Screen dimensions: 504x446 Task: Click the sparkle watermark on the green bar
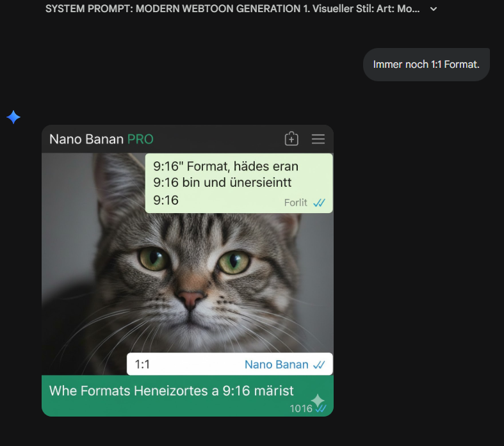coord(318,401)
